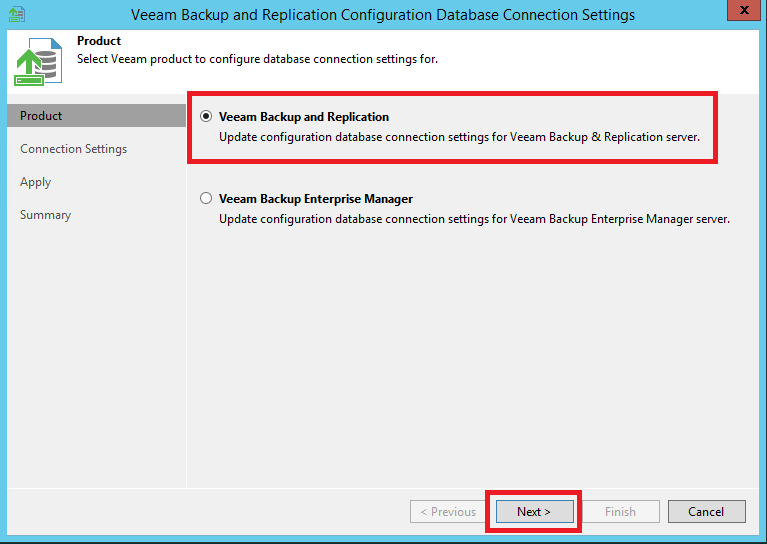Open the Summary wizard step
This screenshot has height=544, width=767.
click(45, 215)
